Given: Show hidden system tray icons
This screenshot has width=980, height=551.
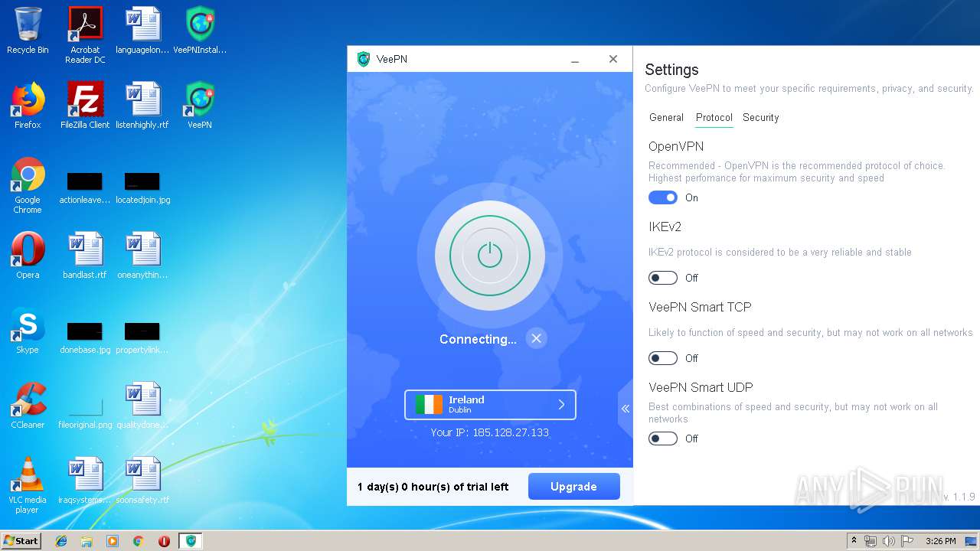Looking at the screenshot, I should [854, 541].
